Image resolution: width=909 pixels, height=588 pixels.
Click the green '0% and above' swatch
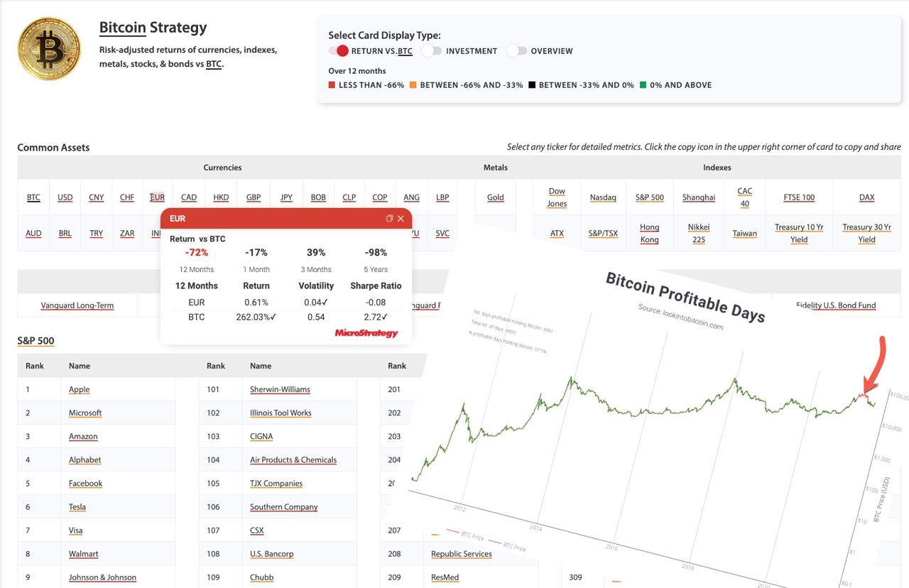coord(643,85)
